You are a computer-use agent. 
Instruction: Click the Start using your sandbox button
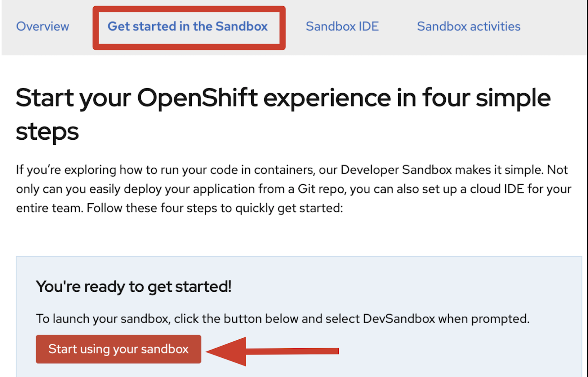118,349
